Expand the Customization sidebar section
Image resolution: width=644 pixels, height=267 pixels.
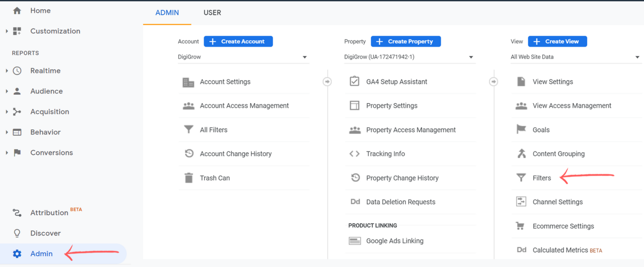[6, 31]
